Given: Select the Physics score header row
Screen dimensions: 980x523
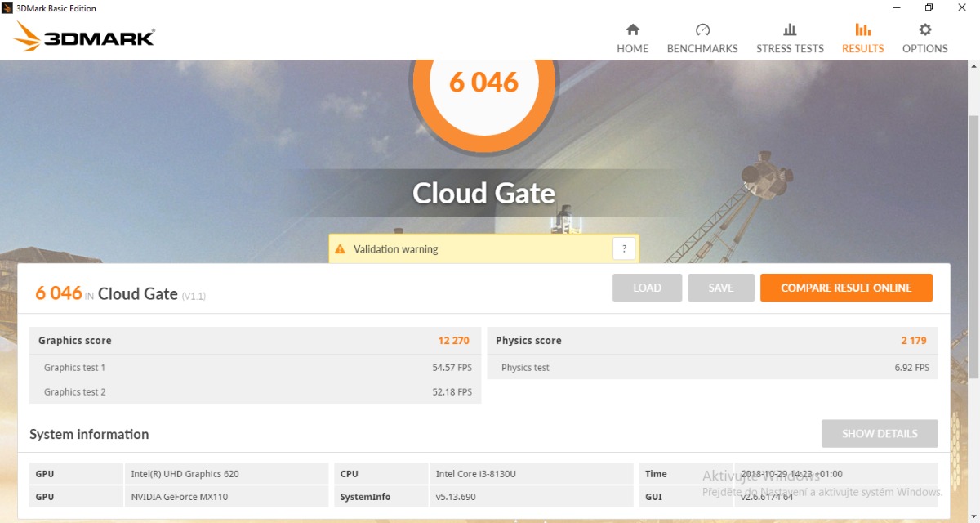Looking at the screenshot, I should coord(712,341).
